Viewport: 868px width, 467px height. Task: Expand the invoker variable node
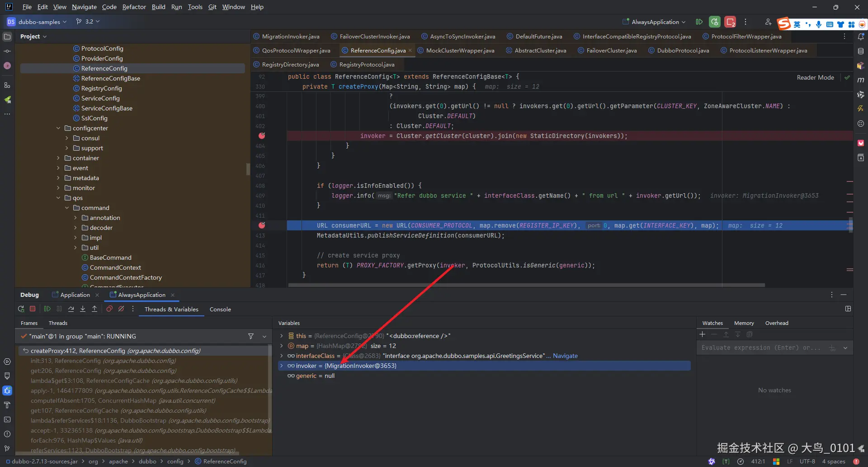click(282, 366)
